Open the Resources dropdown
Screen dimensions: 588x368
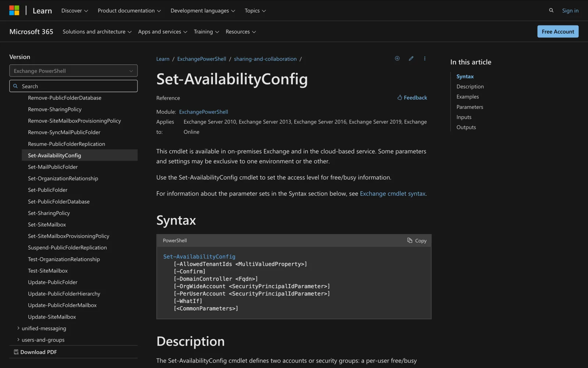tap(241, 32)
